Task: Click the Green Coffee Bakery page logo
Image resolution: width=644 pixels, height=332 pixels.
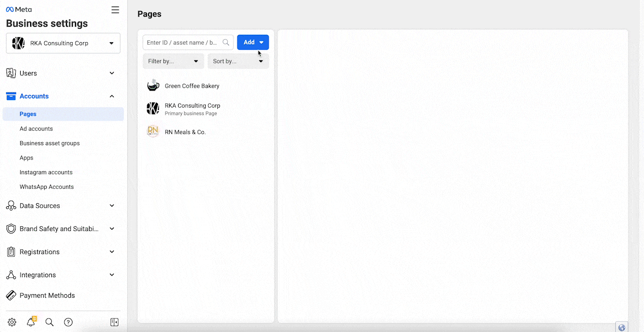Action: (x=153, y=86)
